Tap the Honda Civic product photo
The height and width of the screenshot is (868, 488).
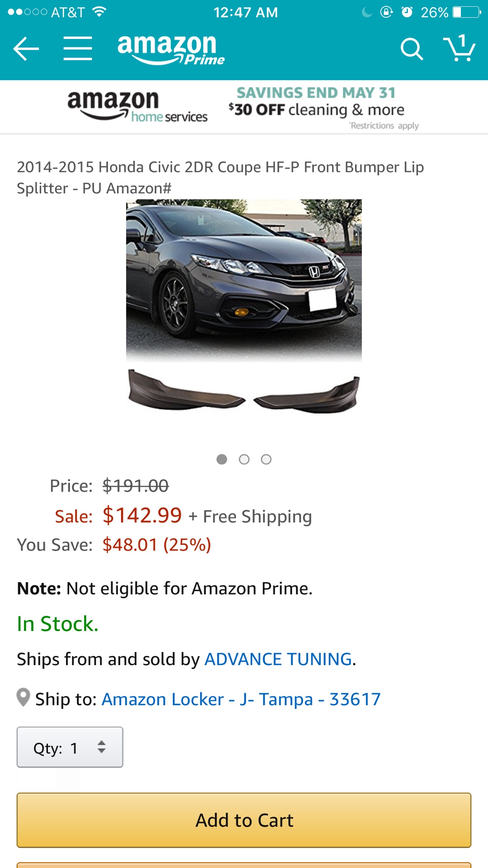pyautogui.click(x=244, y=280)
